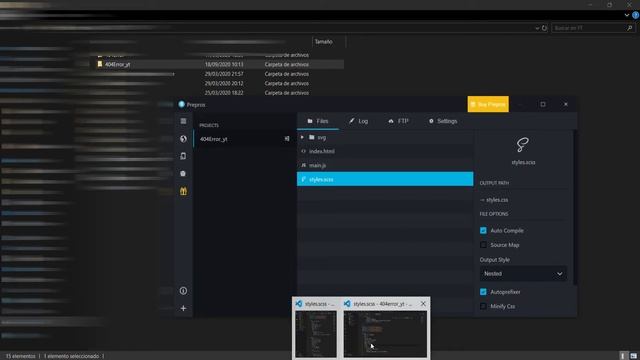Click VS Code icon on the 404error_yt preview

(347, 304)
